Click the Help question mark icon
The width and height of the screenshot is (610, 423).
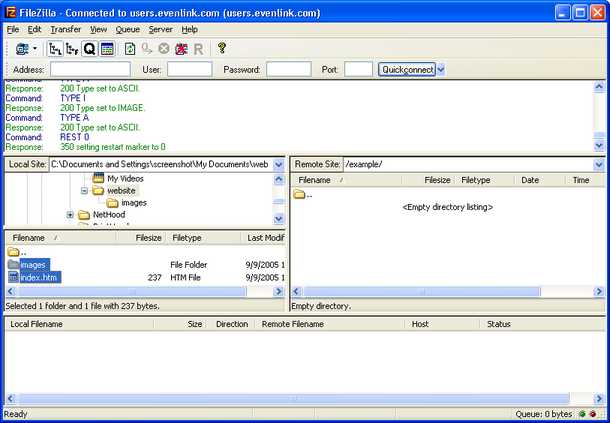222,48
